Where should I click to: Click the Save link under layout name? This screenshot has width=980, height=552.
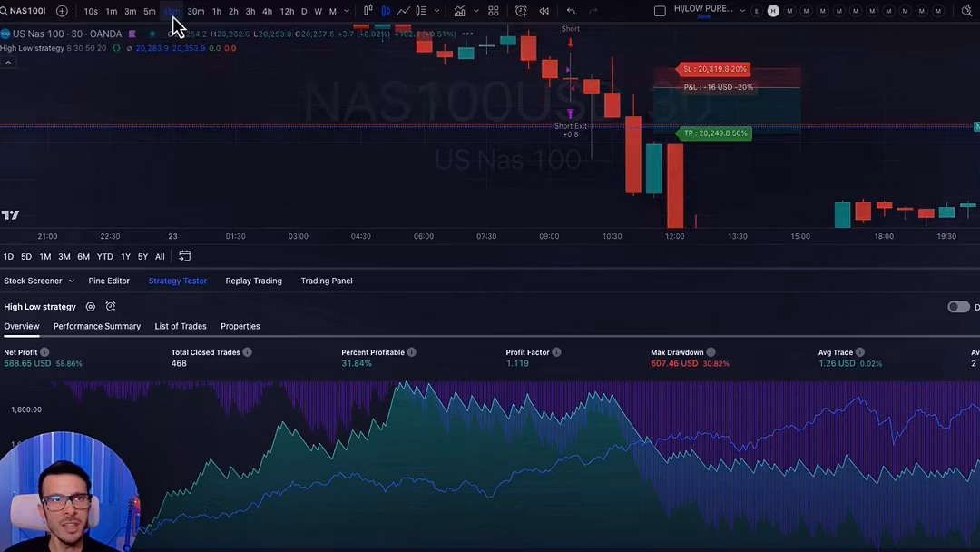click(x=704, y=17)
